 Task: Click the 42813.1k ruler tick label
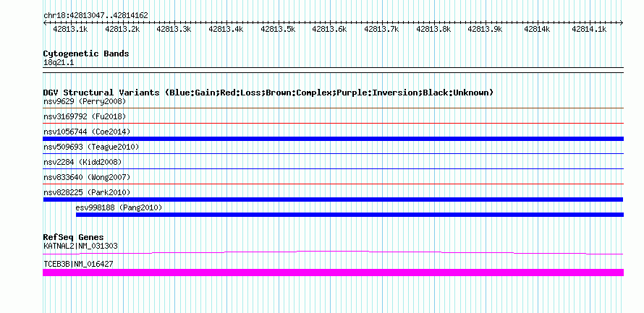tap(71, 29)
